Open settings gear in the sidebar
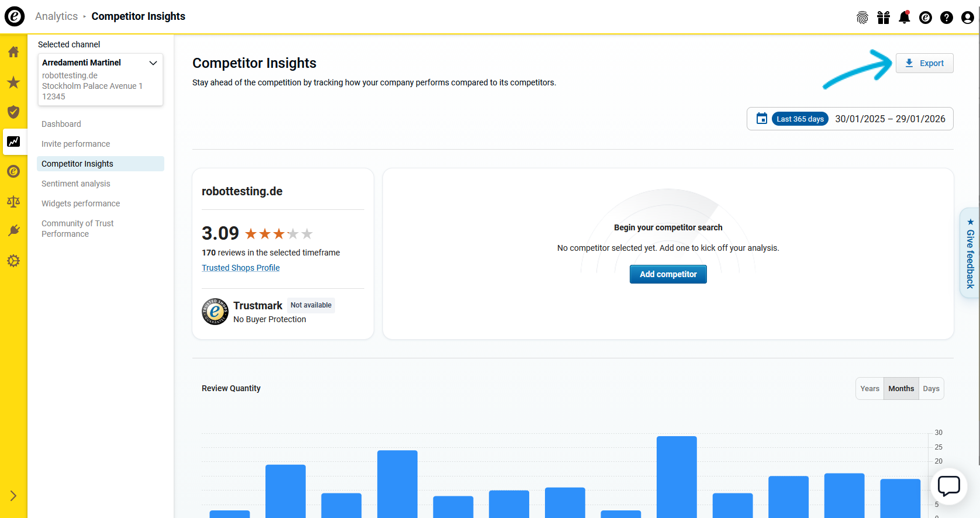Viewport: 980px width, 518px height. point(13,261)
